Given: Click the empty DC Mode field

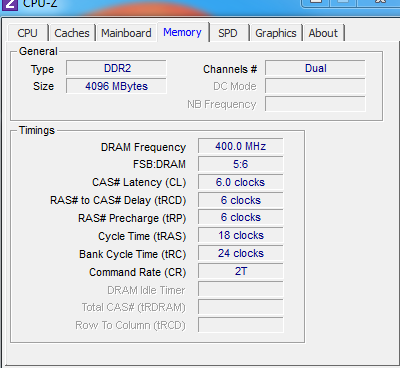Looking at the screenshot, I should point(315,86).
